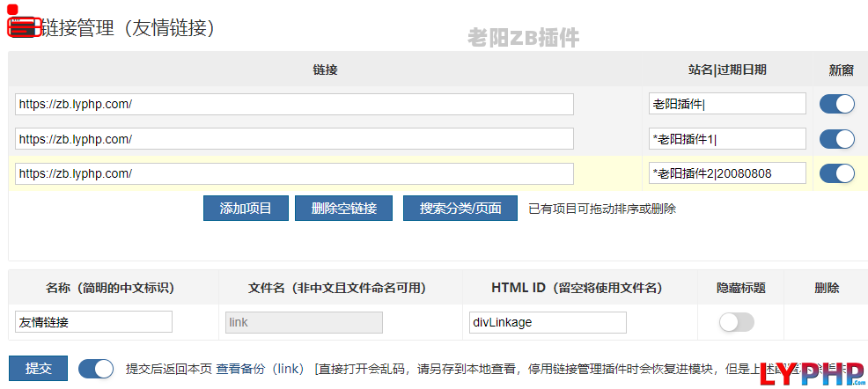Click the first link URL input field
The image size is (868, 389).
[294, 104]
